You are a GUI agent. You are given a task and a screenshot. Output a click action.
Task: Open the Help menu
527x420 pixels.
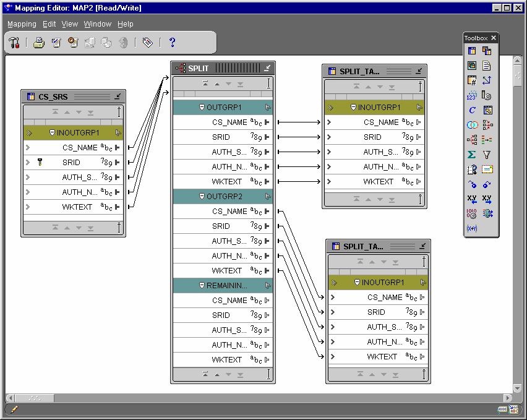pyautogui.click(x=126, y=24)
